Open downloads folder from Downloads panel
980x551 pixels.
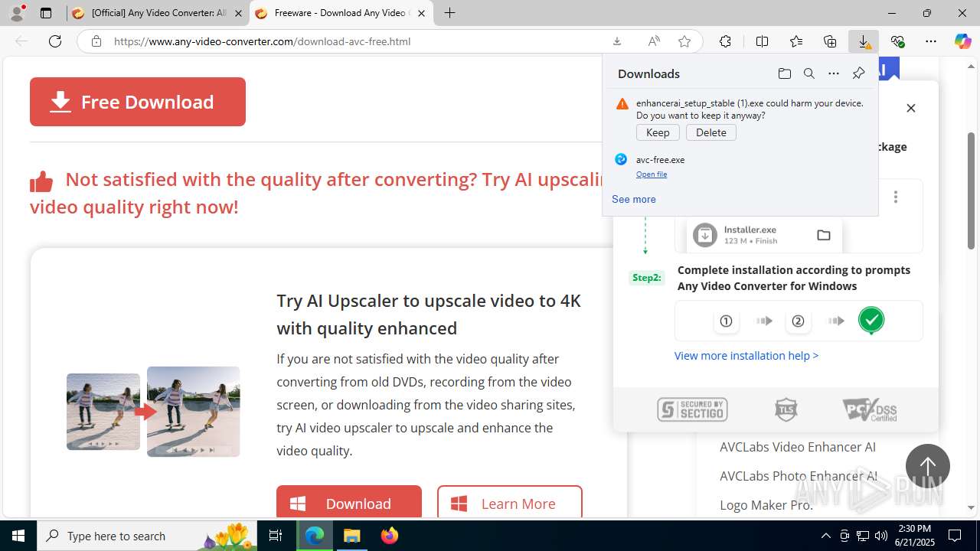[784, 73]
